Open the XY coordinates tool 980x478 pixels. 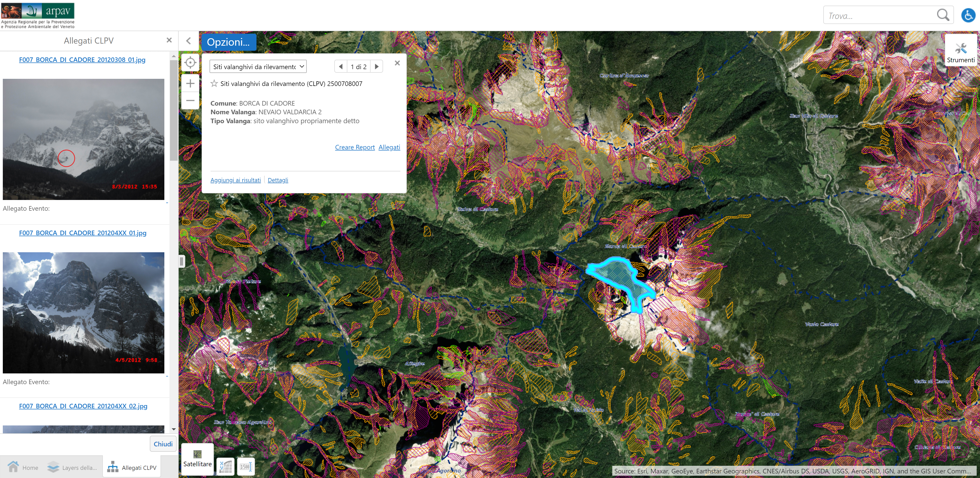226,466
